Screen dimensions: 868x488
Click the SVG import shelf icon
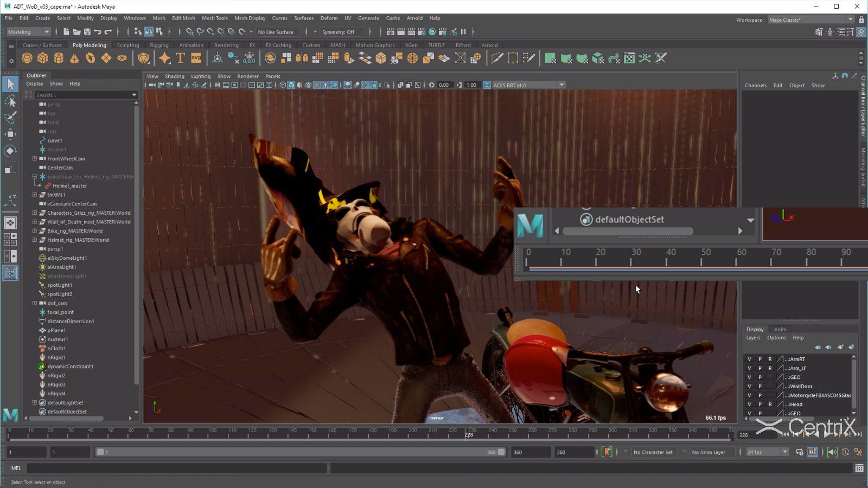[196, 58]
